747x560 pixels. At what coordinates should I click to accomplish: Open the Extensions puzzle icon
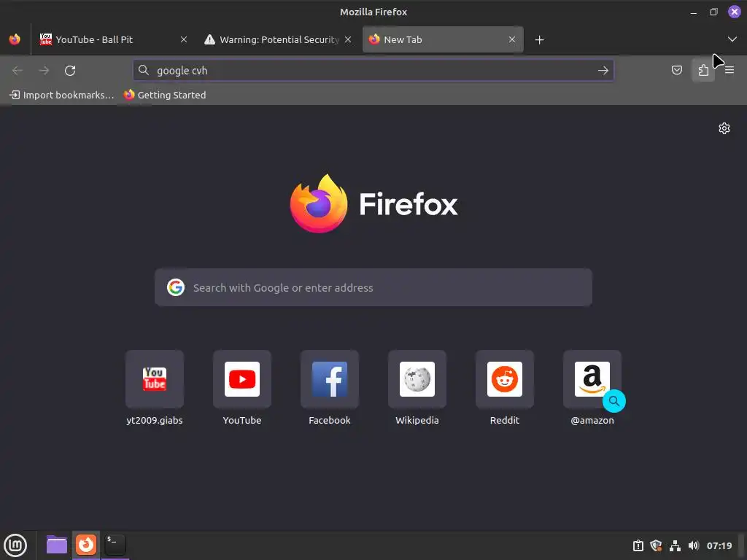coord(703,71)
